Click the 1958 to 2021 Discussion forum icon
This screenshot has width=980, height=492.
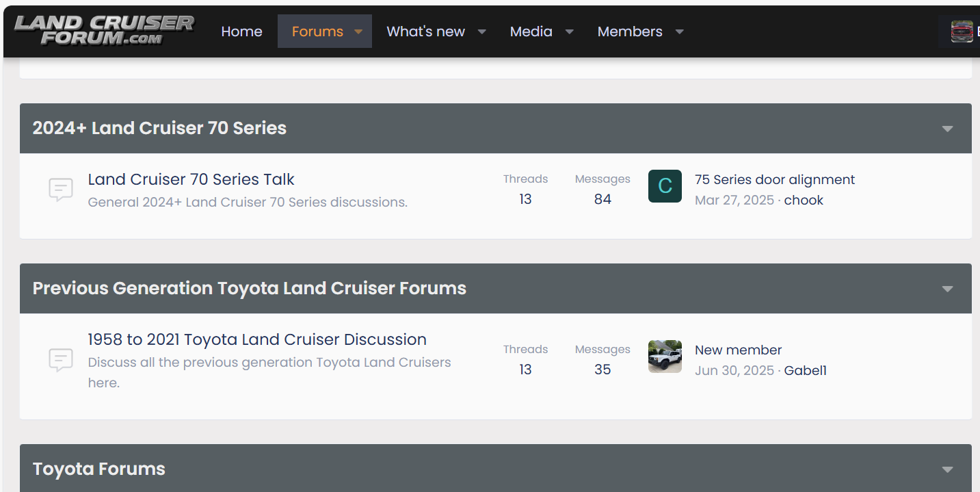61,360
